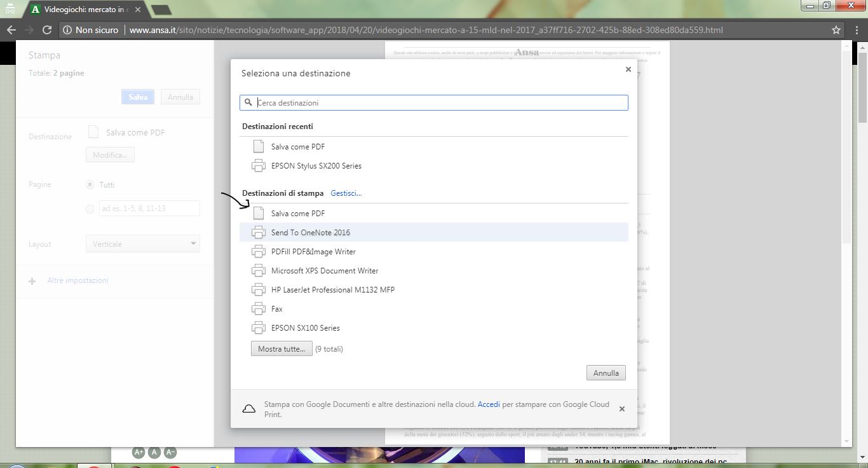Click the printer icon next to EPSON Stylus SX200 Series

[258, 165]
